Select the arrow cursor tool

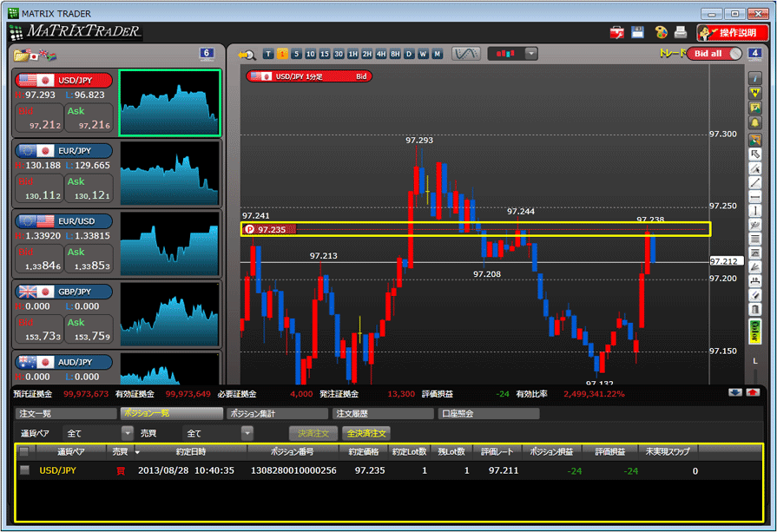point(754,154)
